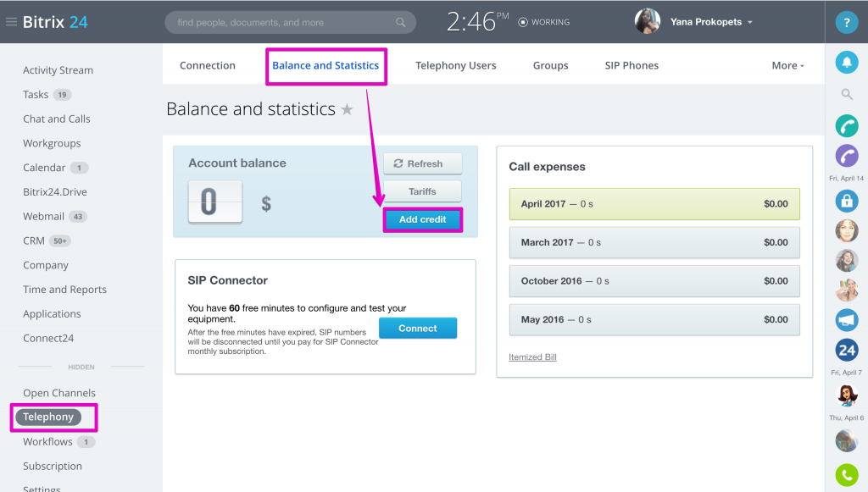Expand the More tabs dropdown
The height and width of the screenshot is (492, 868).
[787, 66]
